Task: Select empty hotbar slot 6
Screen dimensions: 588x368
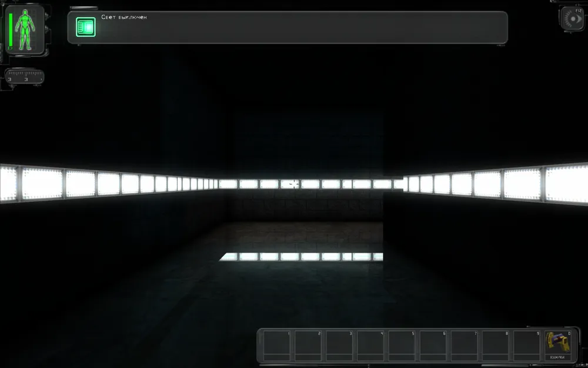Action: 433,346
